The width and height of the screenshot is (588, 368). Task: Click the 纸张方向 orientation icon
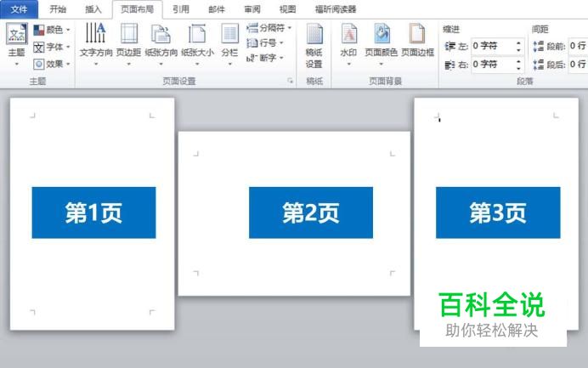click(x=161, y=34)
